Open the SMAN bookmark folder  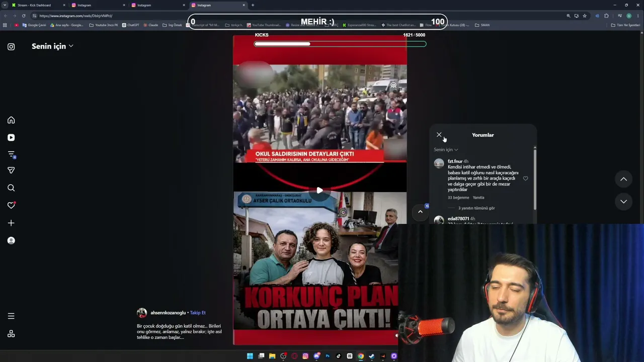click(x=482, y=25)
